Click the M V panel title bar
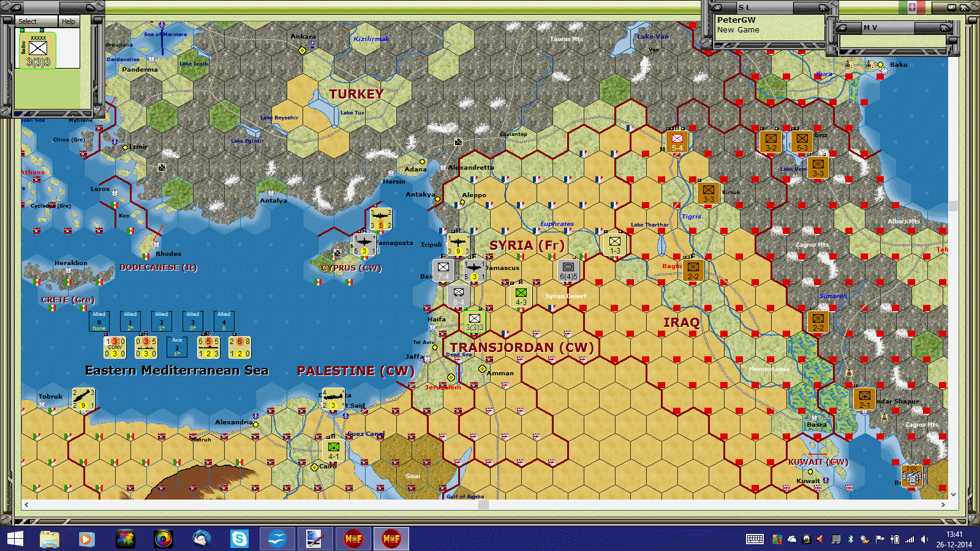The image size is (980, 551). coord(894,28)
